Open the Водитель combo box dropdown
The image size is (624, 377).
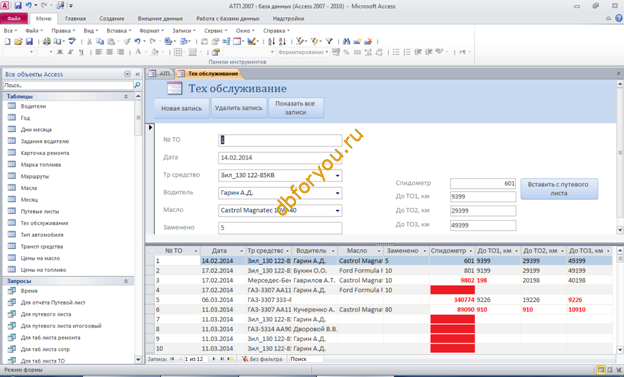pyautogui.click(x=337, y=193)
